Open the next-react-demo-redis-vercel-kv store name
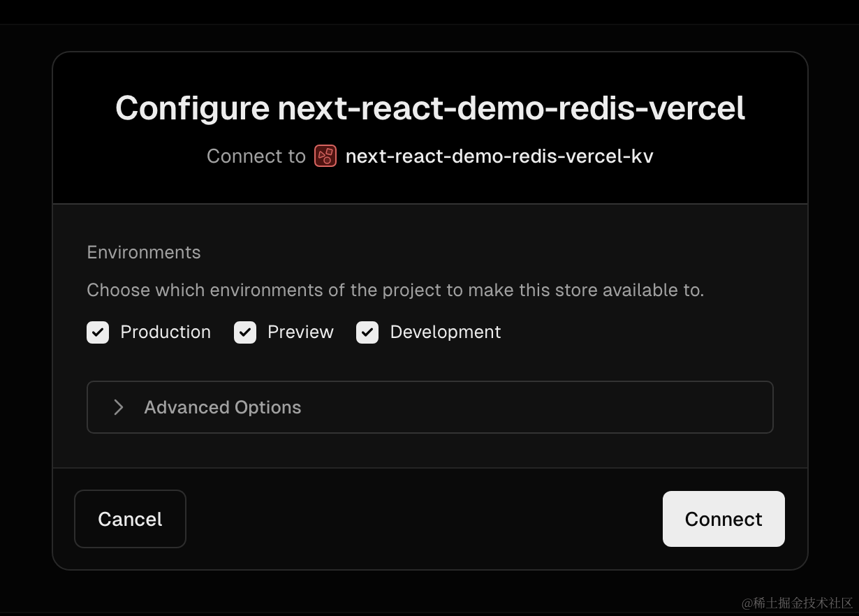Viewport: 859px width, 616px height. tap(499, 156)
